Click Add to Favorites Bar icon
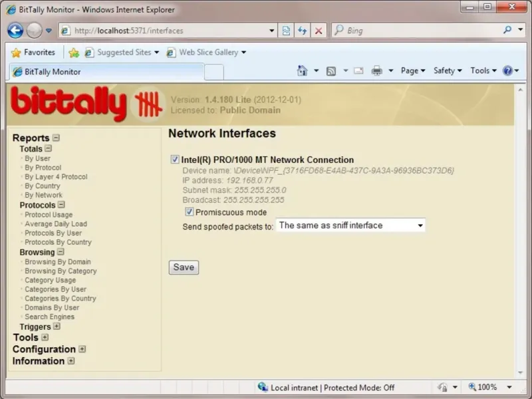This screenshot has height=399, width=532. pyautogui.click(x=74, y=53)
